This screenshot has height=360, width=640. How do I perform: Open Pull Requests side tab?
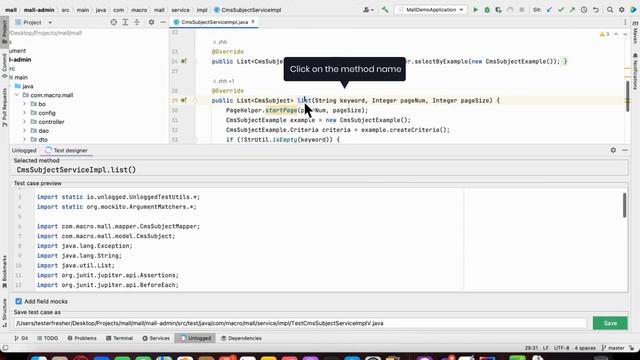click(x=4, y=108)
